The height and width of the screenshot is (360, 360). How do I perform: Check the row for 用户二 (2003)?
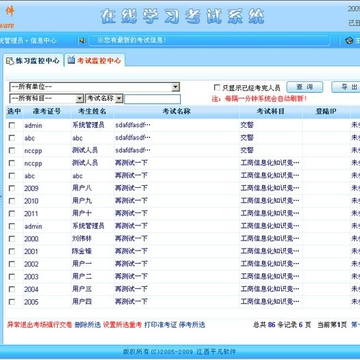tap(12, 277)
